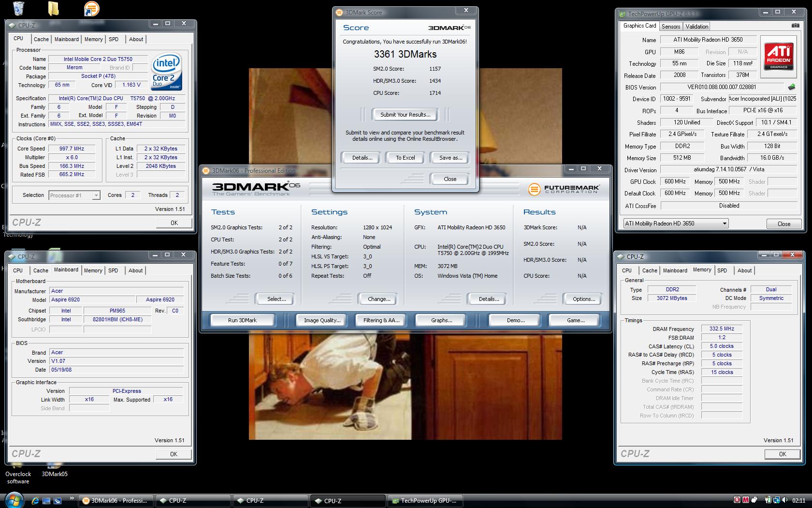Open the Recycle Bin desktop icon
Image resolution: width=812 pixels, height=508 pixels.
pos(18,8)
